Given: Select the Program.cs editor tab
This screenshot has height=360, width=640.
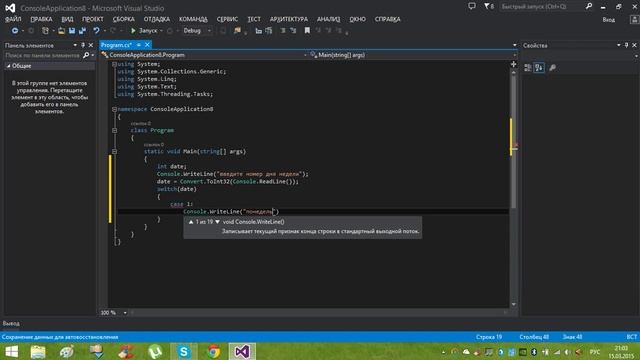Looking at the screenshot, I should (x=117, y=45).
